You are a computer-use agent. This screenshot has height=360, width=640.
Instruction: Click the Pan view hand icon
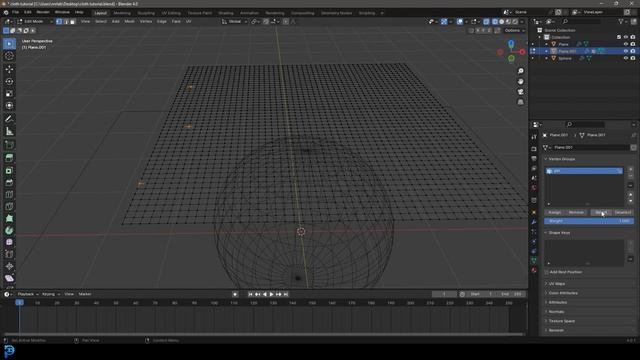(x=521, y=81)
